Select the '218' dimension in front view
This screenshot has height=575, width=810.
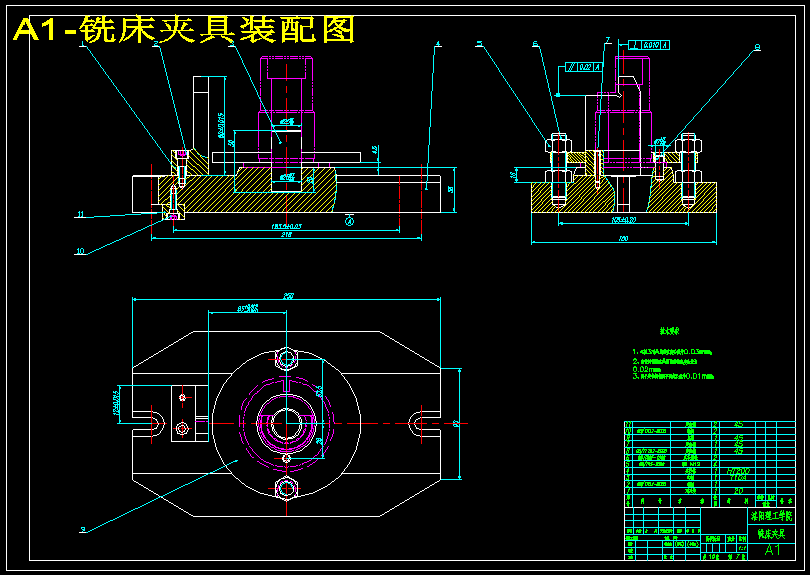click(286, 235)
